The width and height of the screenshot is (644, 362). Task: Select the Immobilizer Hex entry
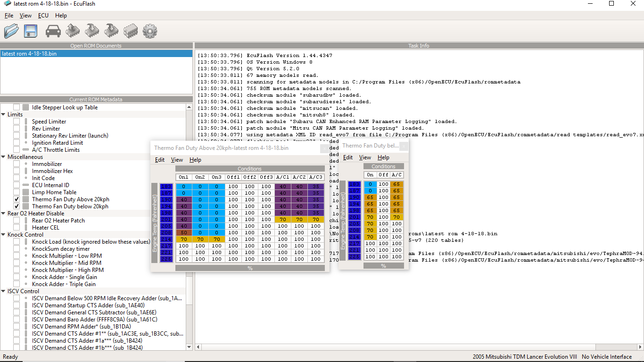click(x=52, y=171)
